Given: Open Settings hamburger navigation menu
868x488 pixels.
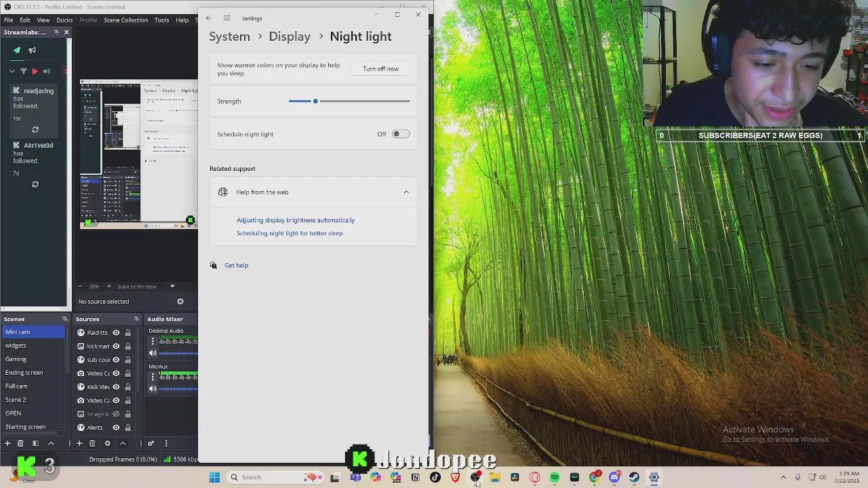Looking at the screenshot, I should (226, 18).
